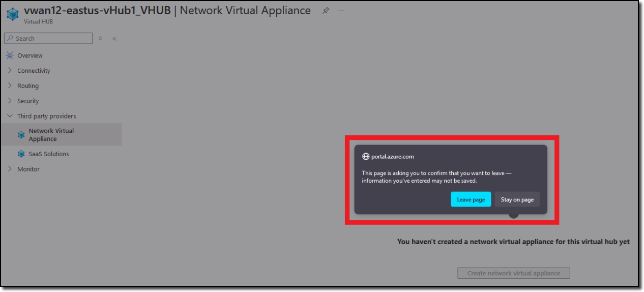Click Create network virtual appliance button
The height and width of the screenshot is (292, 644).
tap(514, 273)
